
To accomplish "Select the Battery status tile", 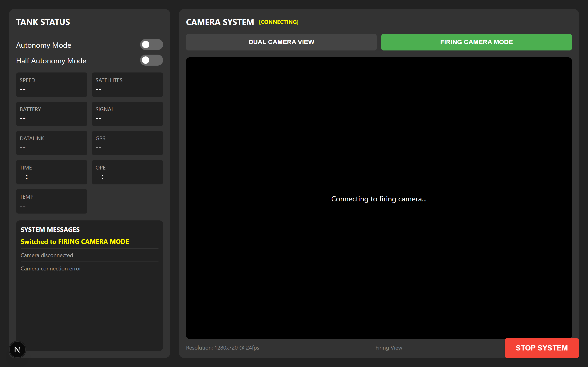I will point(51,114).
